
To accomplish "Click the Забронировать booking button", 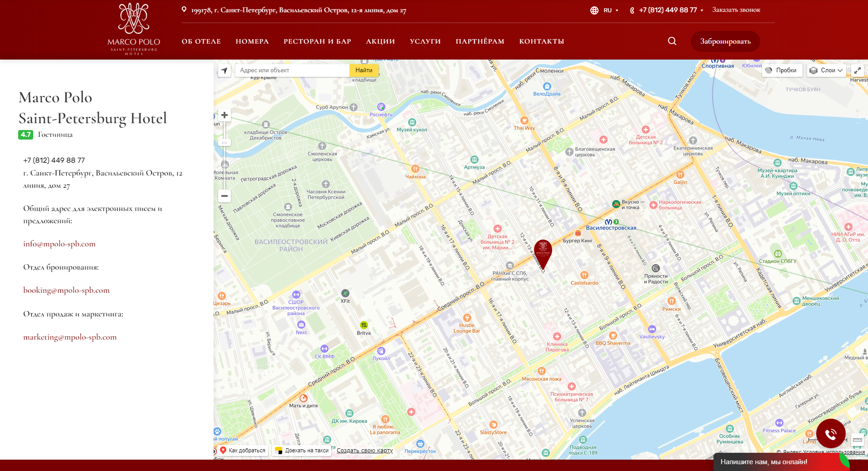I will [725, 41].
